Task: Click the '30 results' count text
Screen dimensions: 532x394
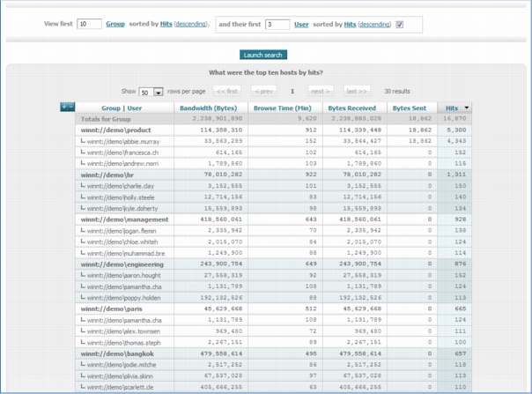Action: (397, 91)
